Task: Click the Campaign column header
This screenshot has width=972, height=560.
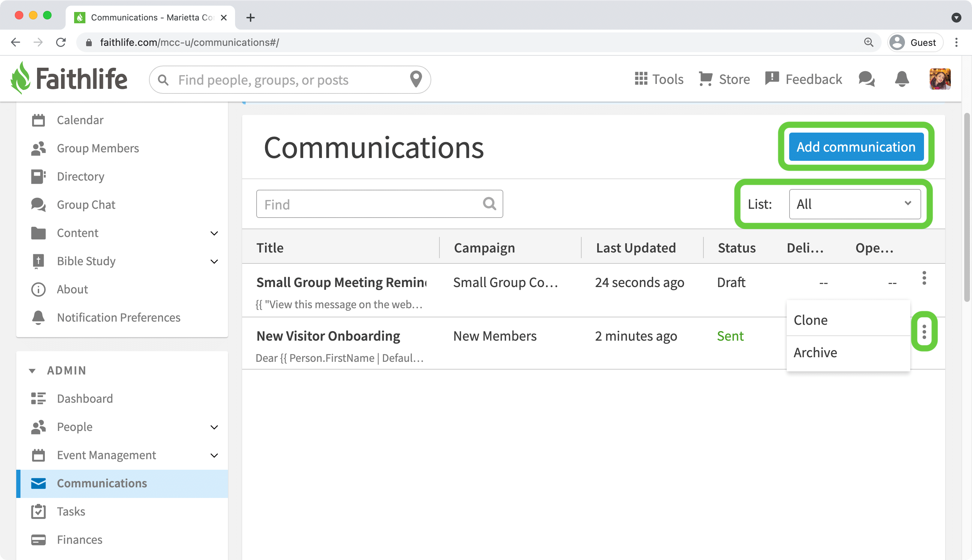Action: pyautogui.click(x=484, y=248)
